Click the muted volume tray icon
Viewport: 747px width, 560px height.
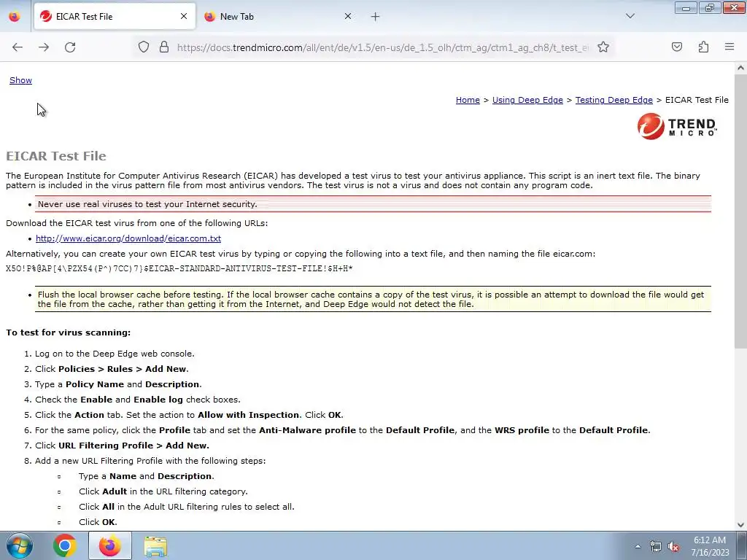tap(673, 546)
